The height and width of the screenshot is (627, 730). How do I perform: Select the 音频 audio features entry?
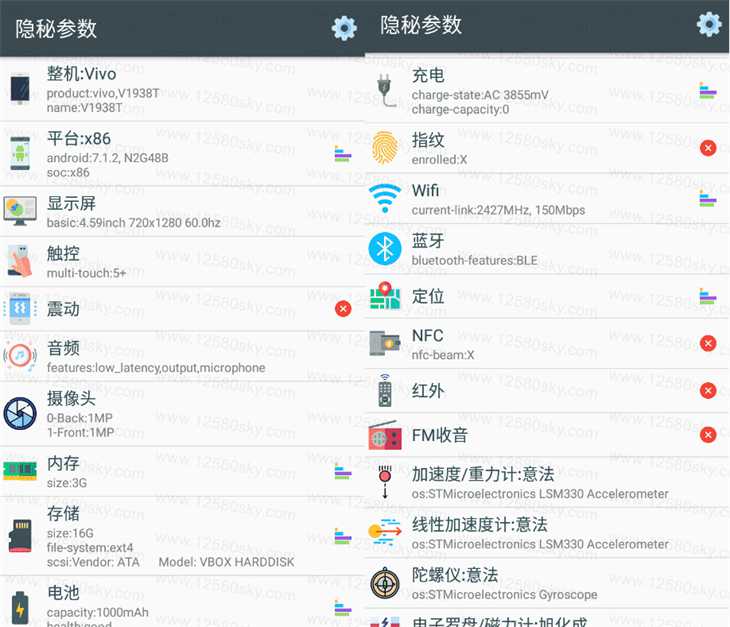pyautogui.click(x=182, y=357)
